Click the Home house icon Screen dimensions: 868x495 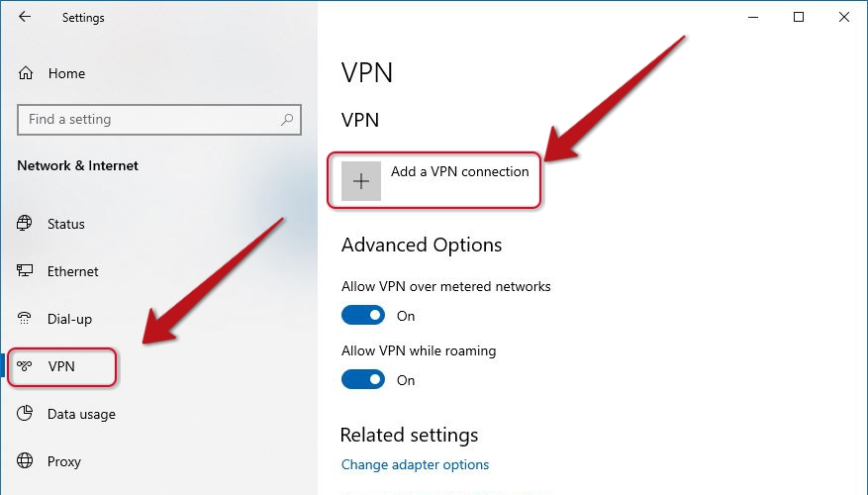click(x=26, y=73)
